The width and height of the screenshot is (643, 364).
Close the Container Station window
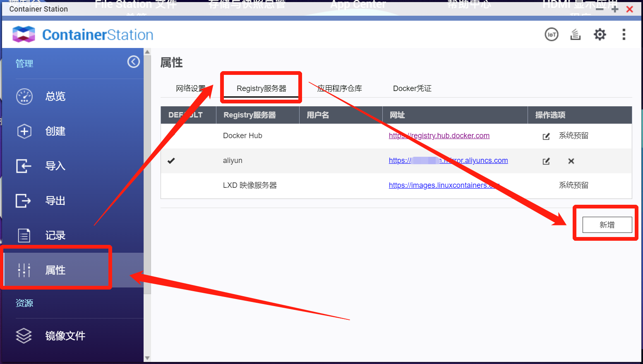tap(630, 9)
